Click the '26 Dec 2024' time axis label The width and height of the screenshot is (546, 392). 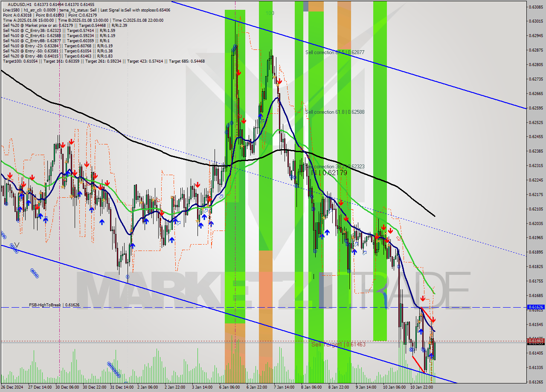click(13, 387)
